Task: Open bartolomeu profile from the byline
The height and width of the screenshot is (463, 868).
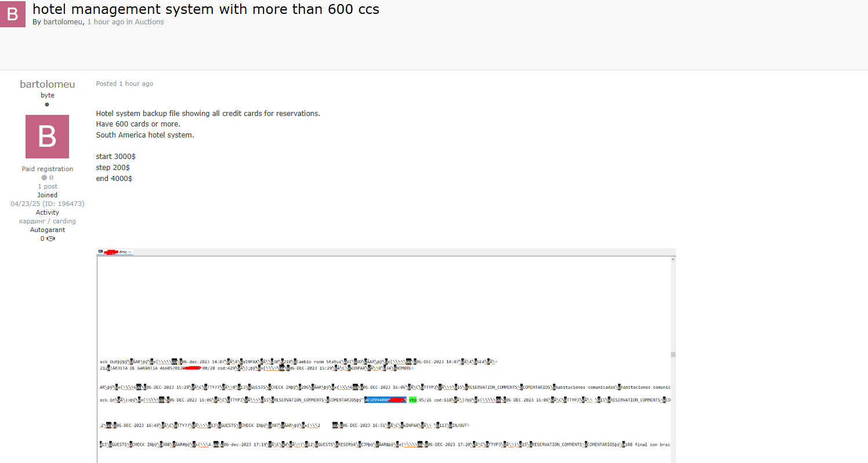Action: pyautogui.click(x=63, y=22)
